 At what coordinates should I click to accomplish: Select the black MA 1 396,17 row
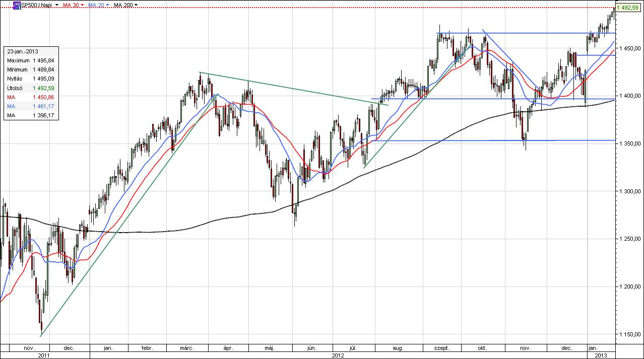tap(30, 115)
